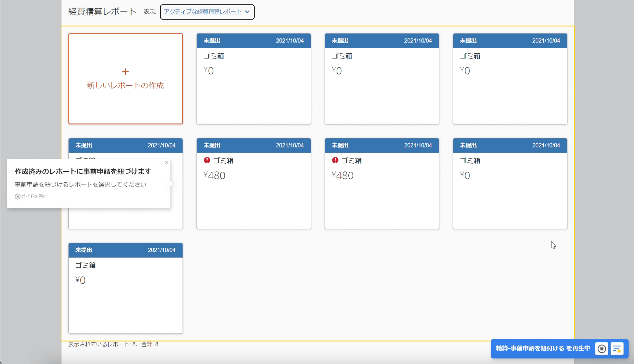This screenshot has height=364, width=634.
Task: Click the 新しいレポートの作成 text link
Action: 125,86
